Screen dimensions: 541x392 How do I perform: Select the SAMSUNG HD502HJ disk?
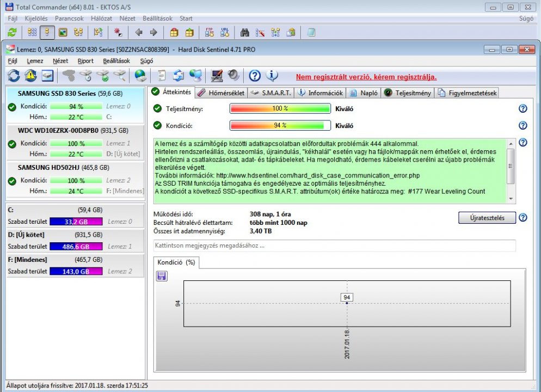coord(75,179)
